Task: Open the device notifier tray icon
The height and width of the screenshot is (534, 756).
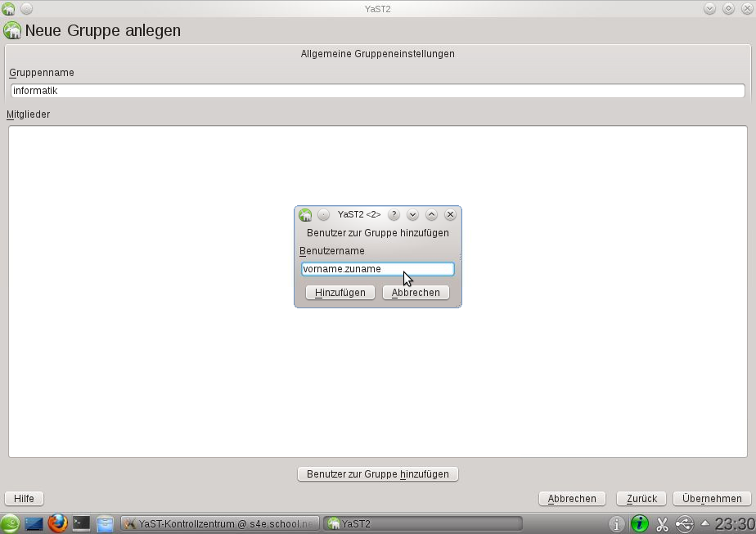Action: (x=685, y=524)
